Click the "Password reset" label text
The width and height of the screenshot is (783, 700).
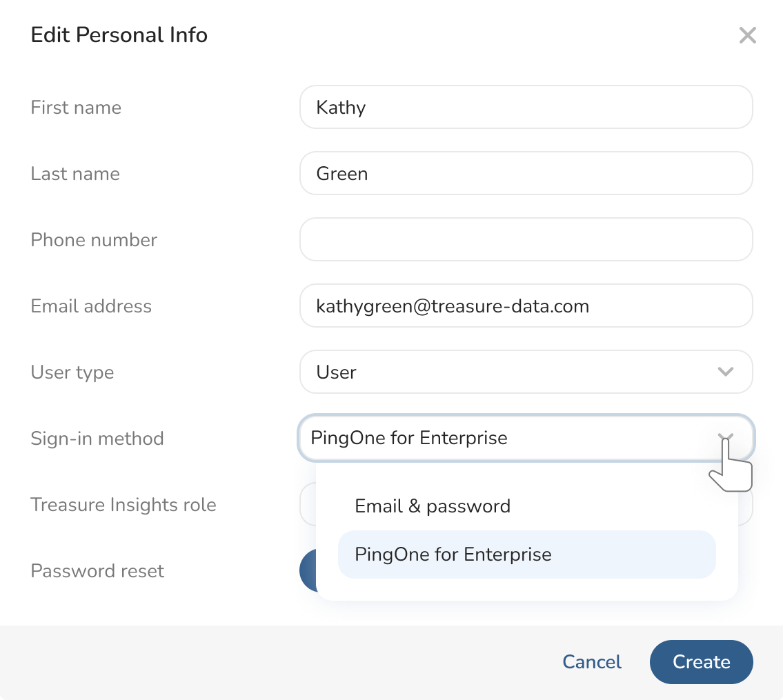point(97,571)
